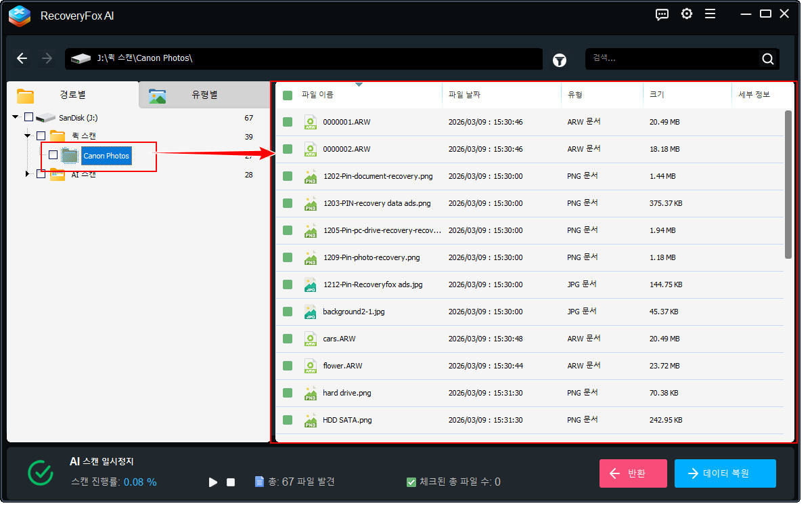Click the search magnifier icon
The height and width of the screenshot is (508, 812).
(x=767, y=59)
